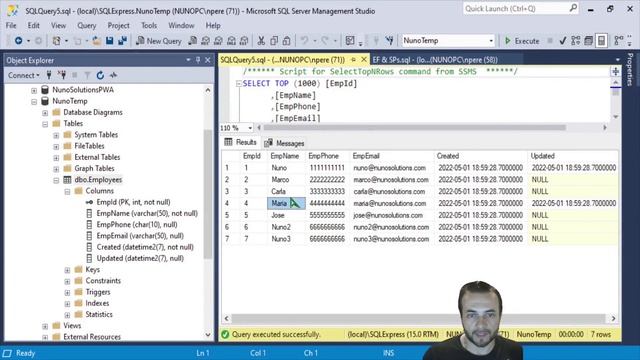Click the Execute button

tap(522, 40)
